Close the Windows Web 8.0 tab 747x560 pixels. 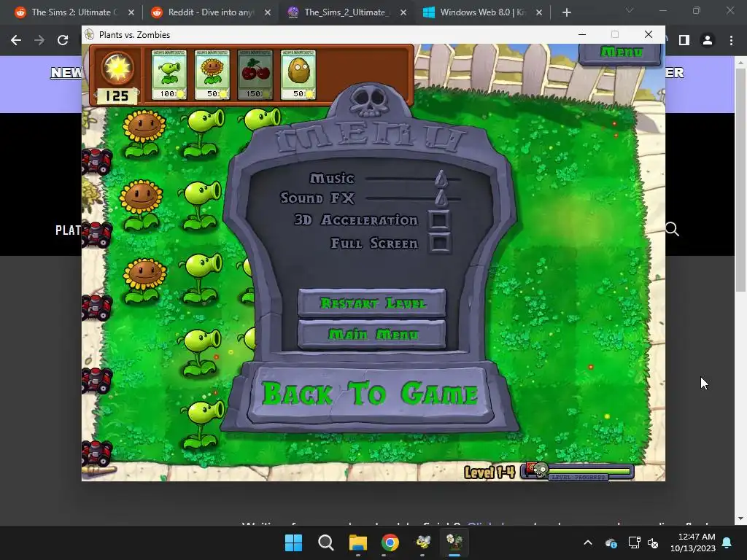point(539,12)
